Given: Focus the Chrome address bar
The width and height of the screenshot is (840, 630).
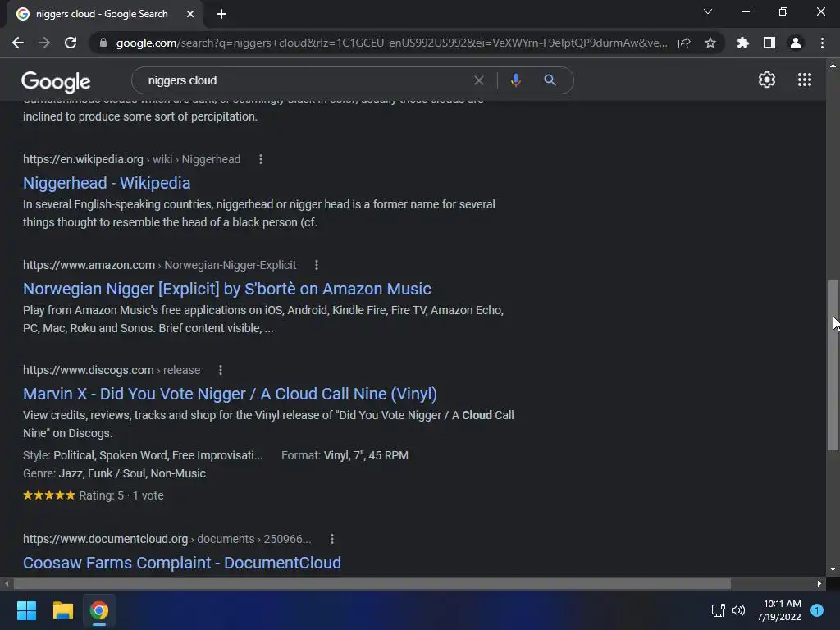Looking at the screenshot, I should coord(391,43).
